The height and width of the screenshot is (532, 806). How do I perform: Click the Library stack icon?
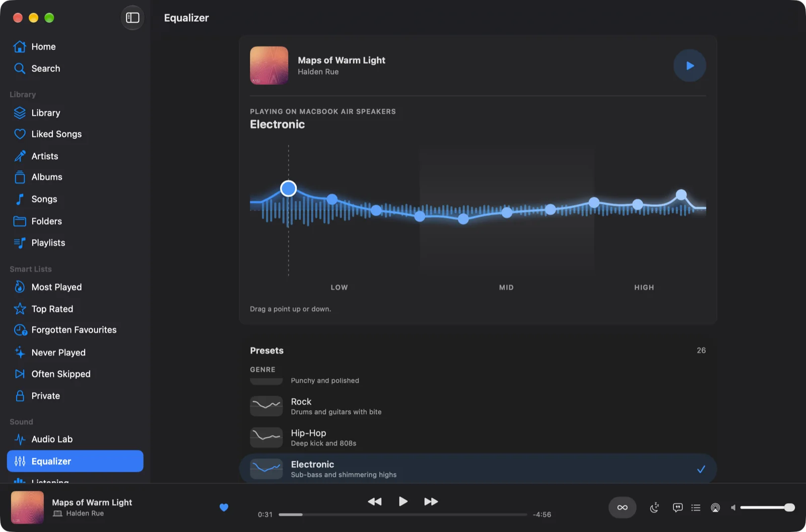pos(20,113)
